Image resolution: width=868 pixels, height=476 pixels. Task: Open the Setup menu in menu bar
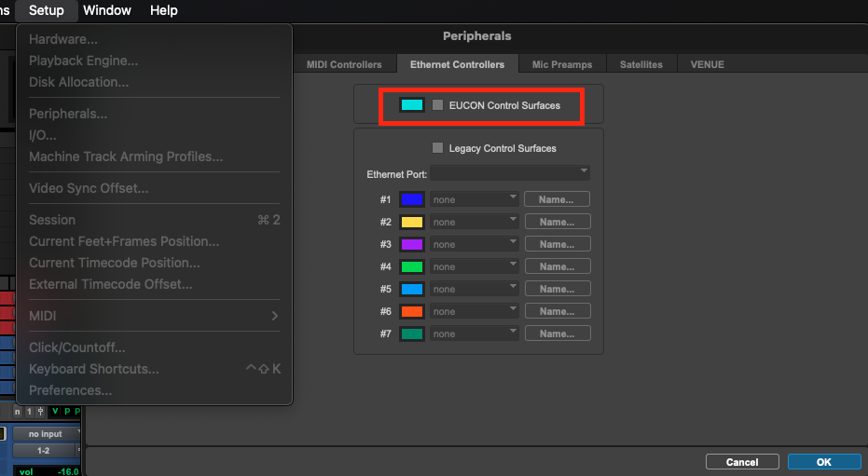[47, 10]
